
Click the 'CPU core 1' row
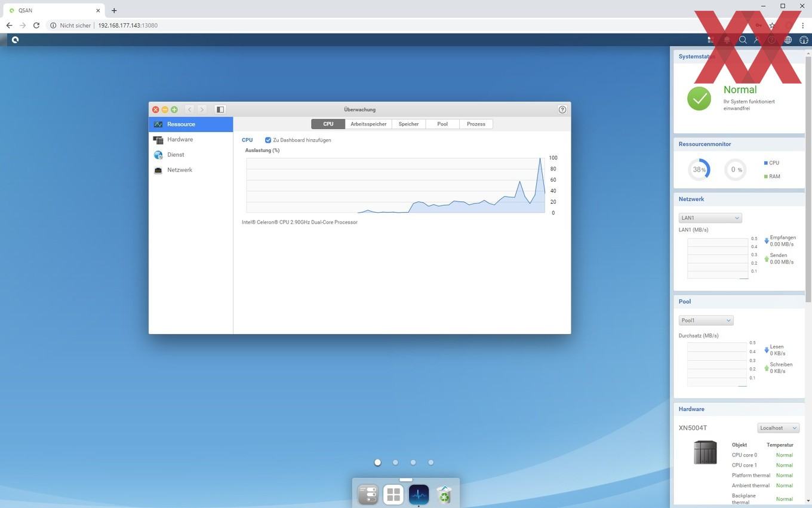pyautogui.click(x=762, y=465)
